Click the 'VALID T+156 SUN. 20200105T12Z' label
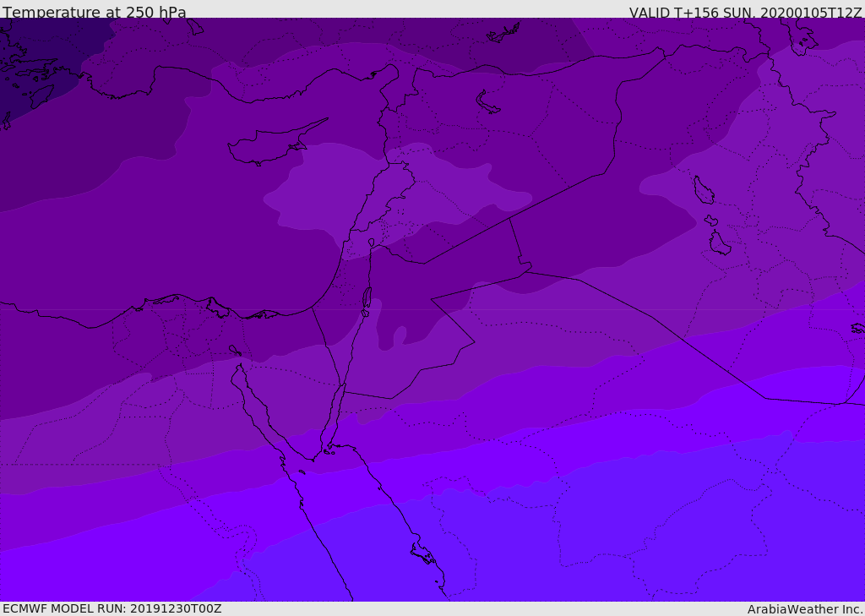Image resolution: width=865 pixels, height=616 pixels. pyautogui.click(x=745, y=13)
